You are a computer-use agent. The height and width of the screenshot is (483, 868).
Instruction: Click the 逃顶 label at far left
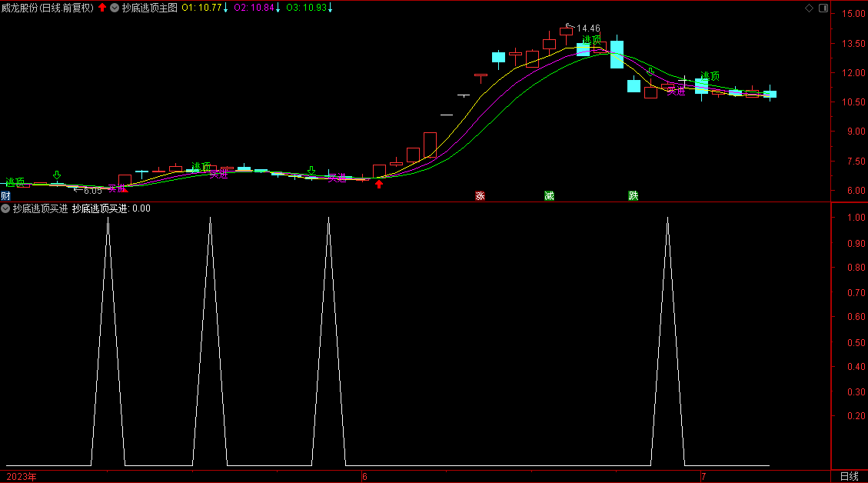[15, 182]
